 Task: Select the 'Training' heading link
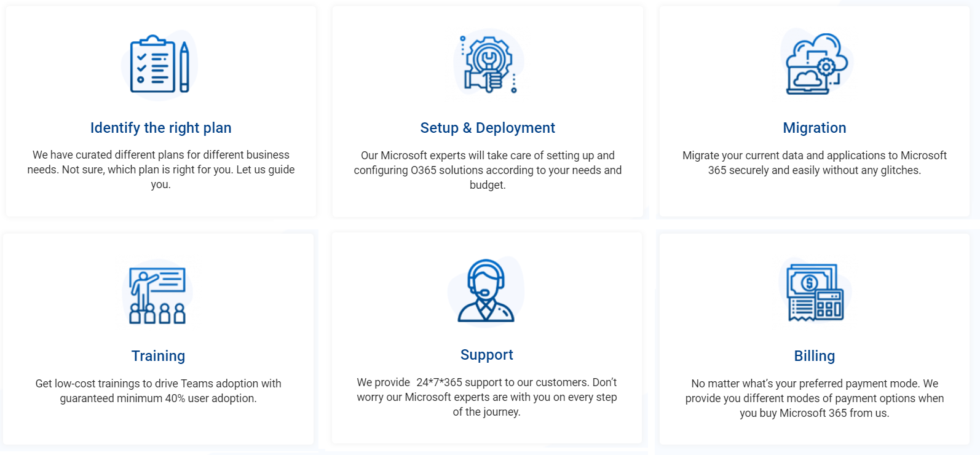point(158,356)
